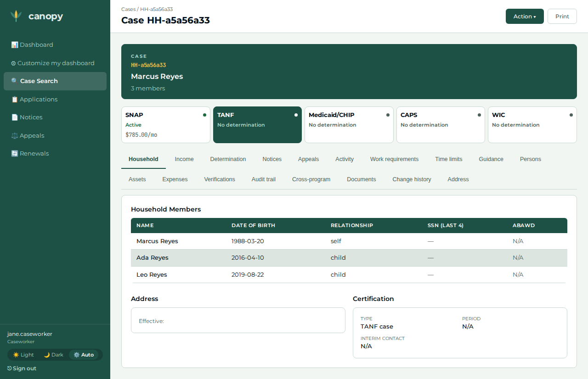Image resolution: width=588 pixels, height=379 pixels.
Task: Open Case Search in sidebar
Action: [55, 81]
